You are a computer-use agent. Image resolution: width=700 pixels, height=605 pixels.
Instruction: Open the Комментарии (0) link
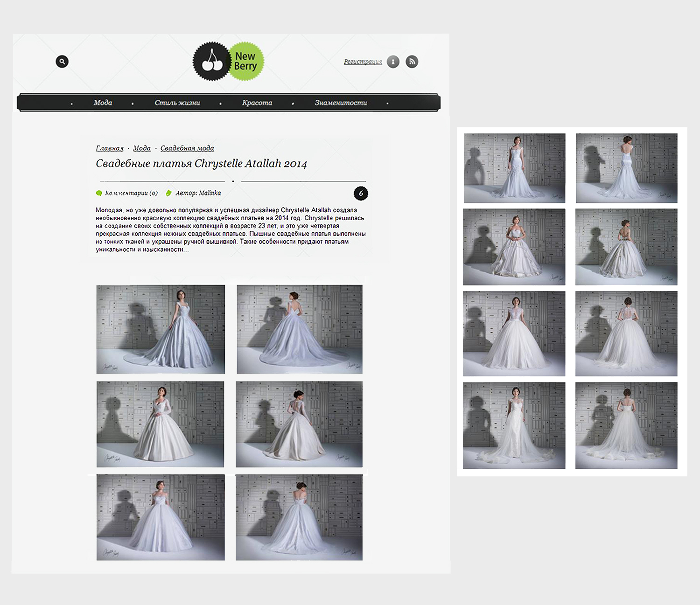click(131, 193)
